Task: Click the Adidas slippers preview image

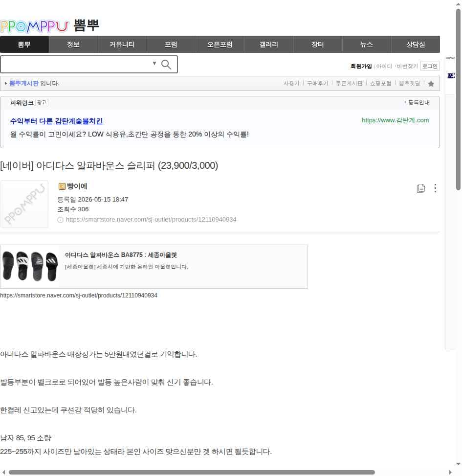Action: coord(30,266)
